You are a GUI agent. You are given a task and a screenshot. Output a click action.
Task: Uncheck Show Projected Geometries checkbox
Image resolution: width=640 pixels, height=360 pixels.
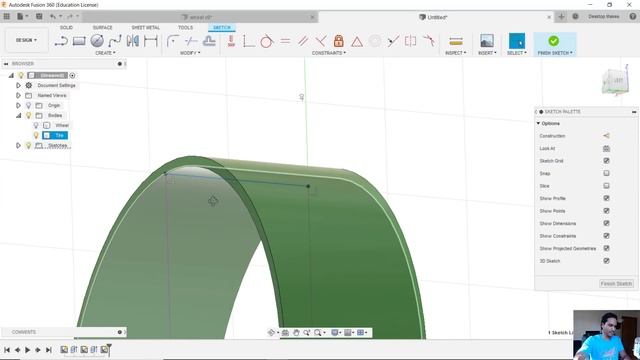607,248
